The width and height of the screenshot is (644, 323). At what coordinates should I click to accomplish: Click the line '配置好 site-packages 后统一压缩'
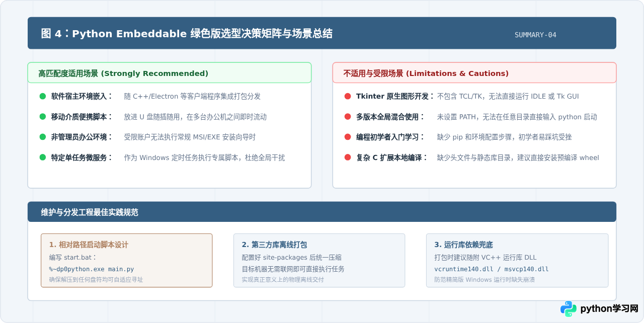(x=291, y=258)
